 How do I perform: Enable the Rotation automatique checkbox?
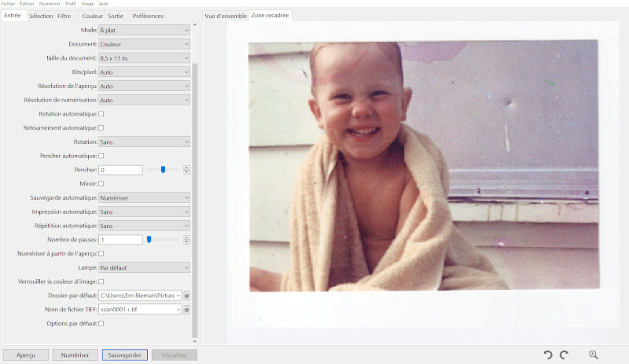pyautogui.click(x=101, y=114)
